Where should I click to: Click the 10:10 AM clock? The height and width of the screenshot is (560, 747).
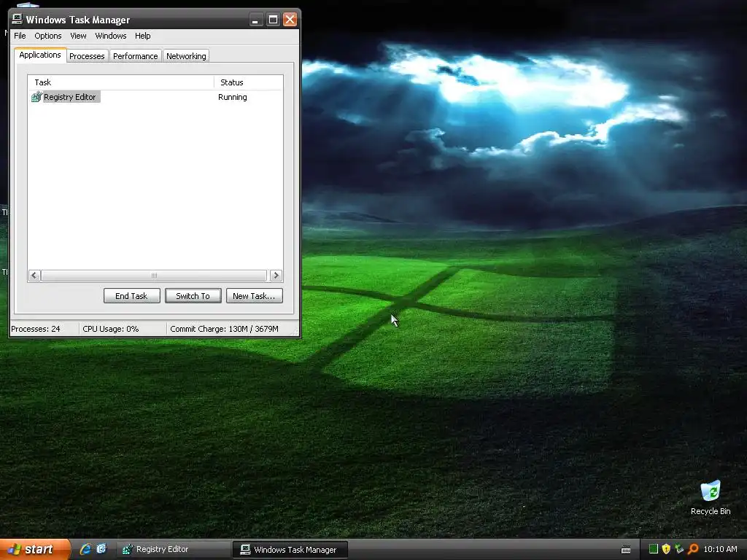[720, 549]
